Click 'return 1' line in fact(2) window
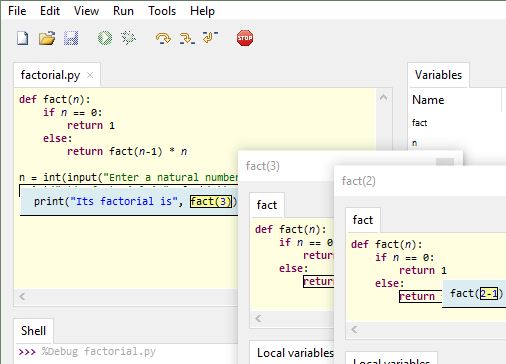This screenshot has width=506, height=364. point(423,270)
